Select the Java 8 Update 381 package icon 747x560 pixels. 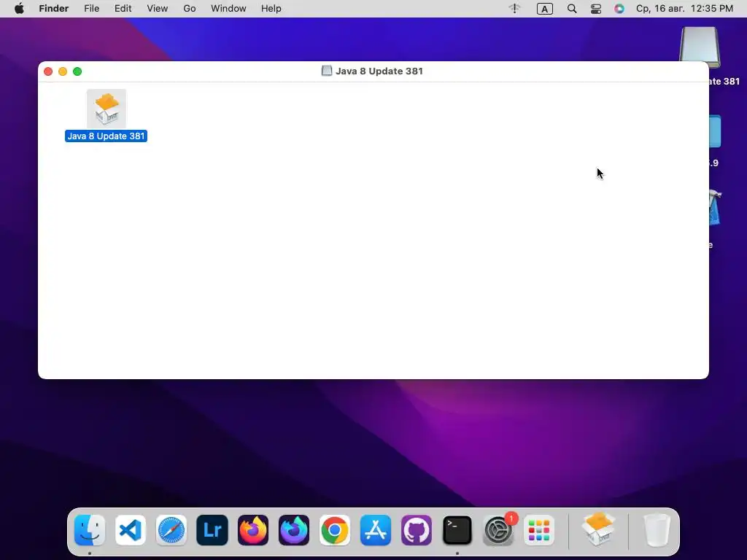pos(107,109)
